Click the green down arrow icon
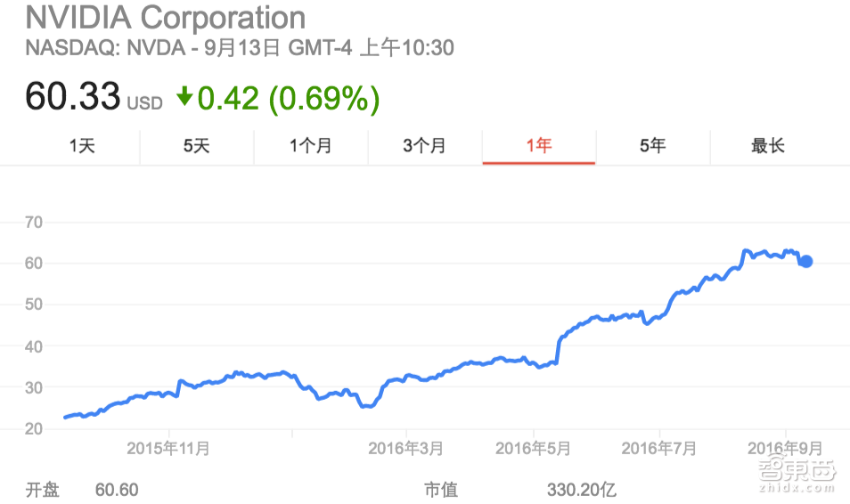This screenshot has width=850, height=504. click(x=184, y=96)
